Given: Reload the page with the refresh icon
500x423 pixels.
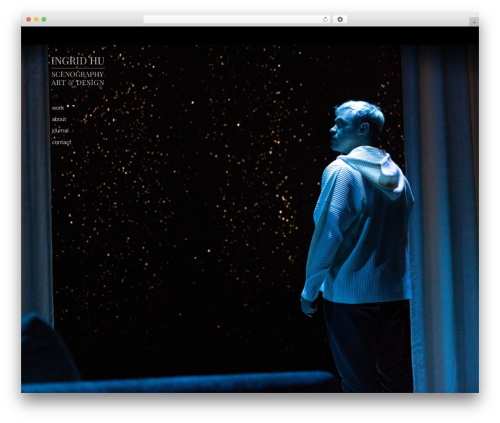Looking at the screenshot, I should point(325,20).
